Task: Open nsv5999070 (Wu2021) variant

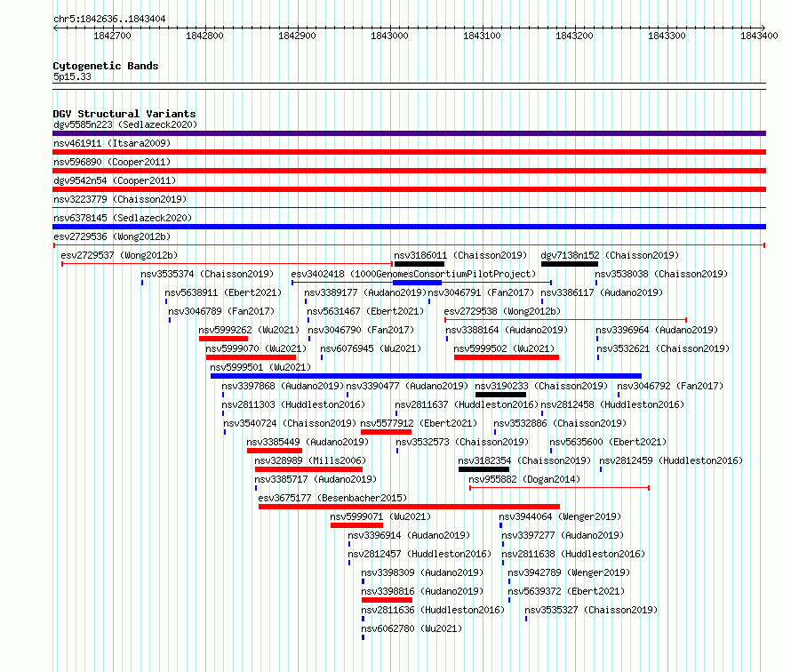Action: [256, 348]
